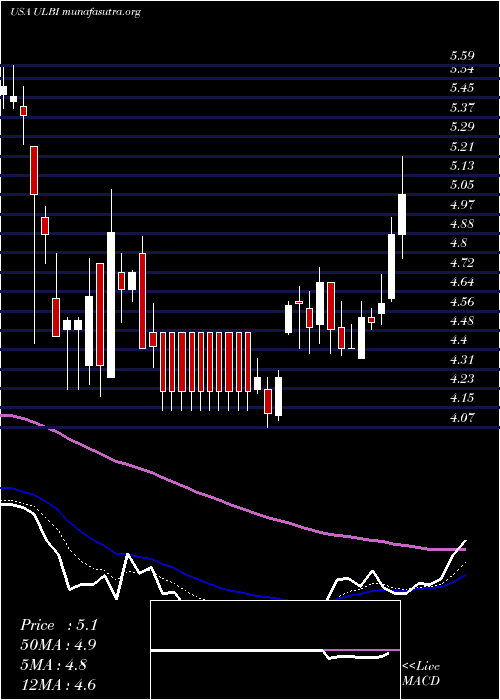Image resolution: width=500 pixels, height=700 pixels.
Task: Click the 4.8 price axis label
Action: click(458, 243)
